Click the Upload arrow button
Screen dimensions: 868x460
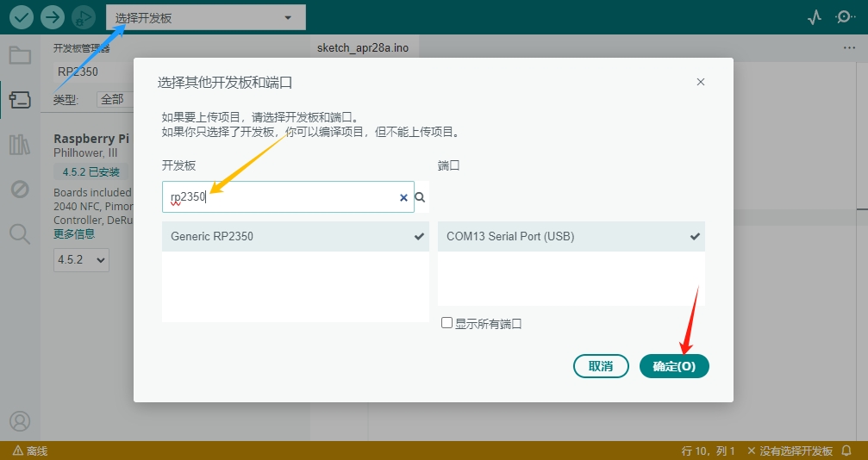tap(53, 18)
